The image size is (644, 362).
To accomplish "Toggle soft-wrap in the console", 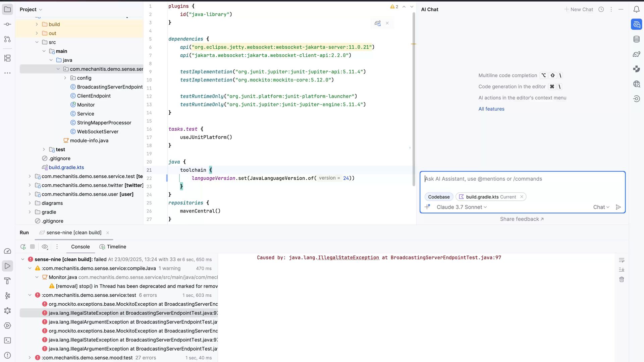I will (x=622, y=260).
